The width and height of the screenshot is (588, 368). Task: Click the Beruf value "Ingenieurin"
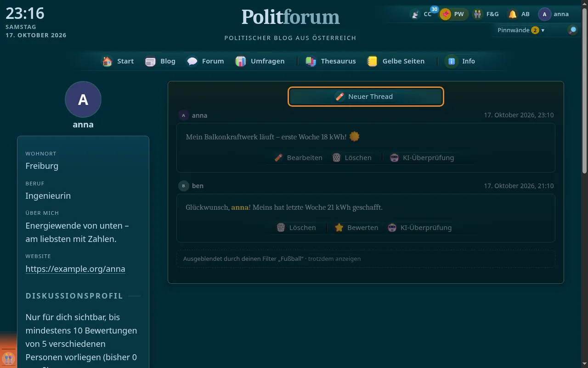click(48, 196)
